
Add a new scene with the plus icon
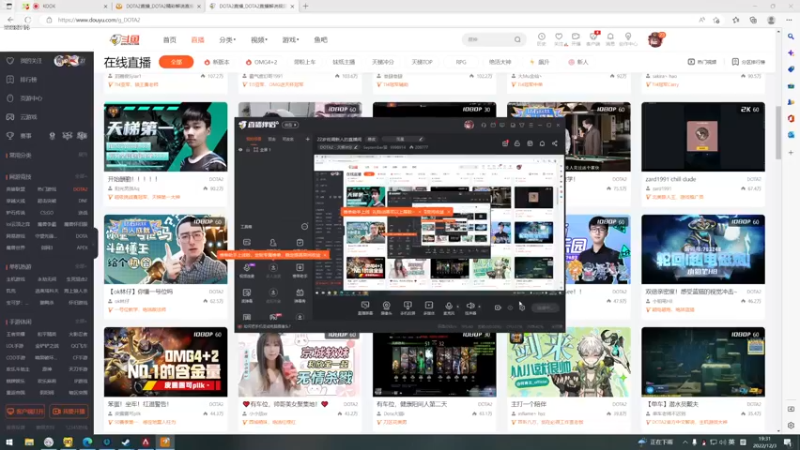[307, 139]
